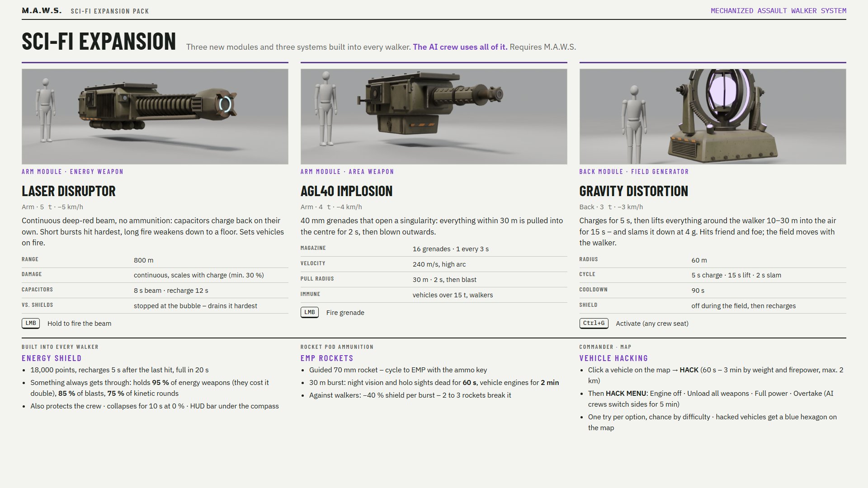
Task: Click the ARM MODULE · ENERGY WEAPON label
Action: [72, 172]
